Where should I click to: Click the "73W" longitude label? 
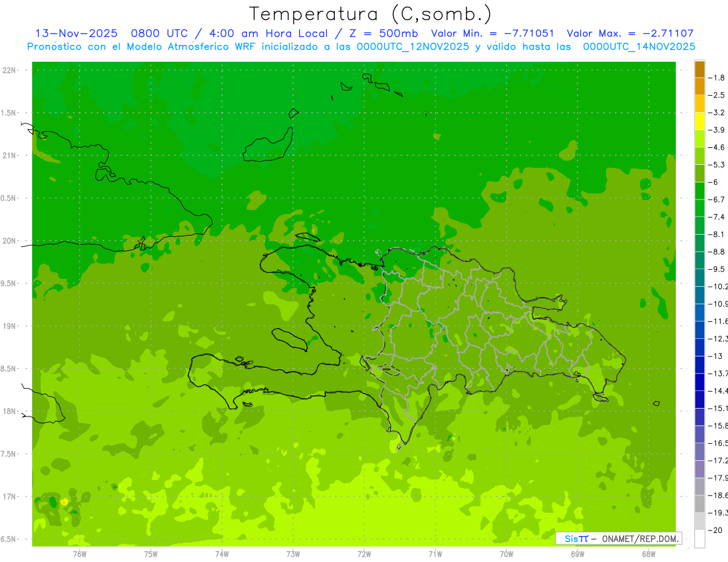293,554
